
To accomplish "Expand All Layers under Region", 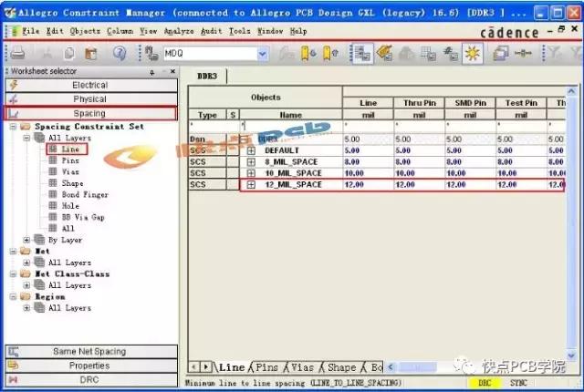I will tap(26, 308).
